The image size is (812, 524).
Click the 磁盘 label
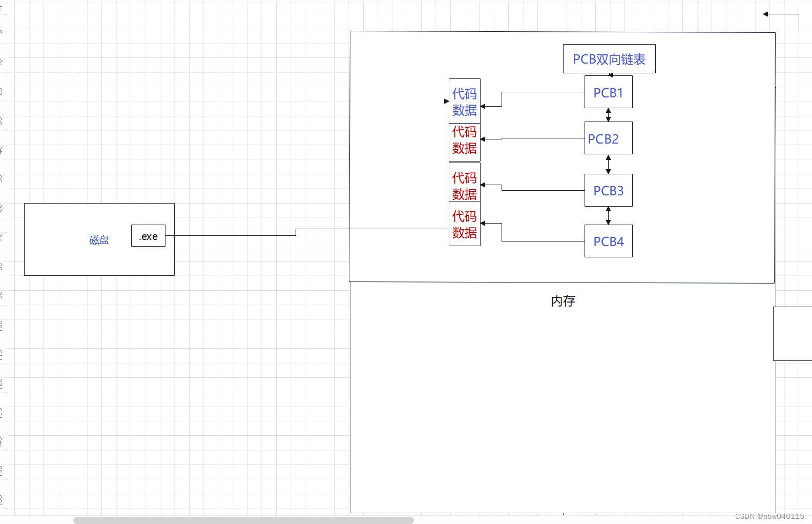[99, 240]
